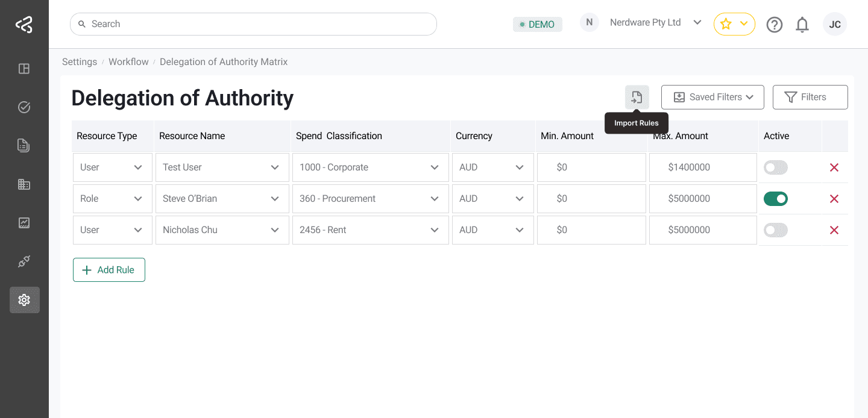Enable the Active toggle for Test User
The height and width of the screenshot is (418, 868).
coord(776,167)
